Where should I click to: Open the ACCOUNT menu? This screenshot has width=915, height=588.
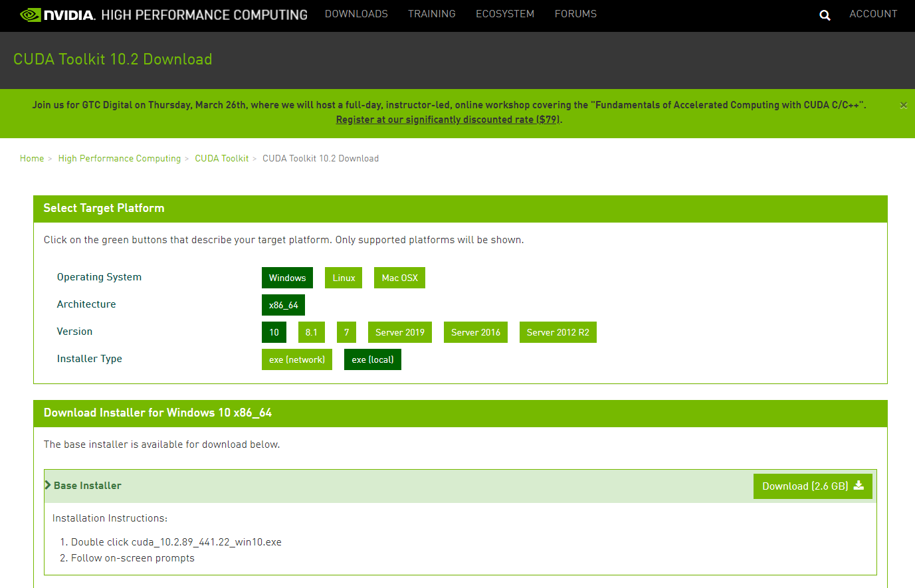click(x=873, y=14)
